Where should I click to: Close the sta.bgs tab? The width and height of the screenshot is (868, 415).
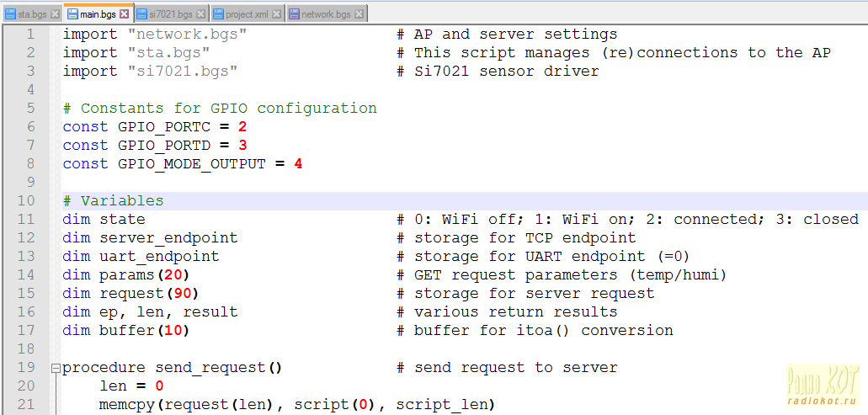[x=55, y=14]
